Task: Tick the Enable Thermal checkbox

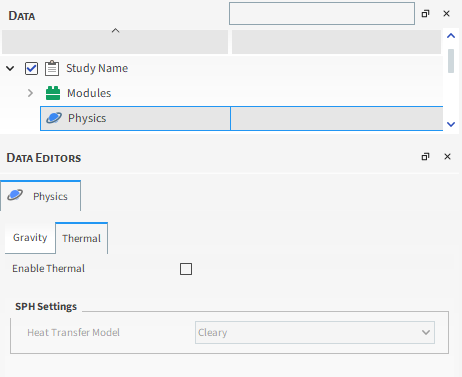Action: tap(186, 269)
